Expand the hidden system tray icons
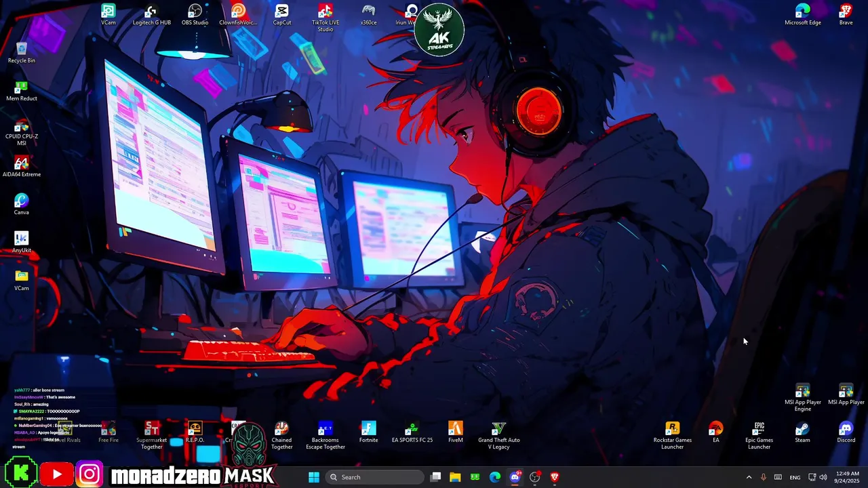 point(749,477)
